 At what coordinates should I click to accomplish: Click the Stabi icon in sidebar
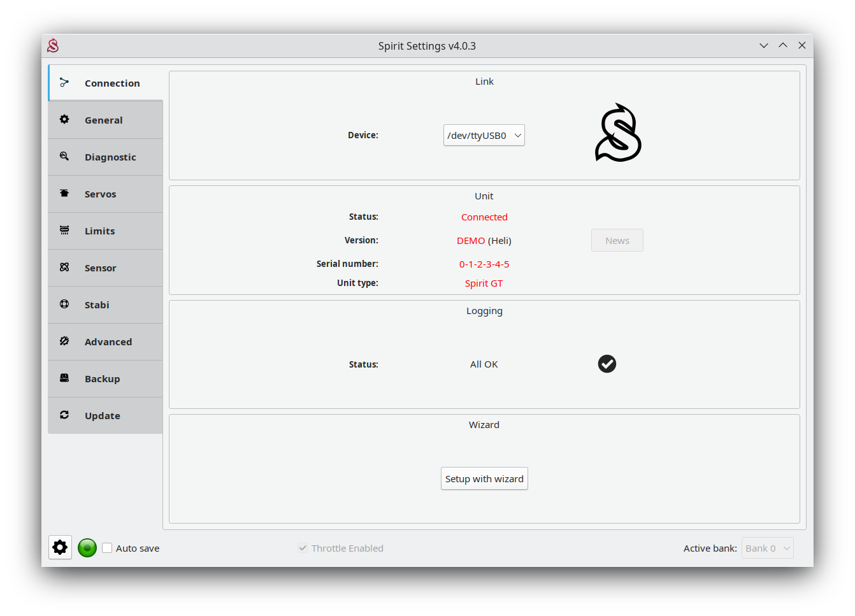coord(64,304)
